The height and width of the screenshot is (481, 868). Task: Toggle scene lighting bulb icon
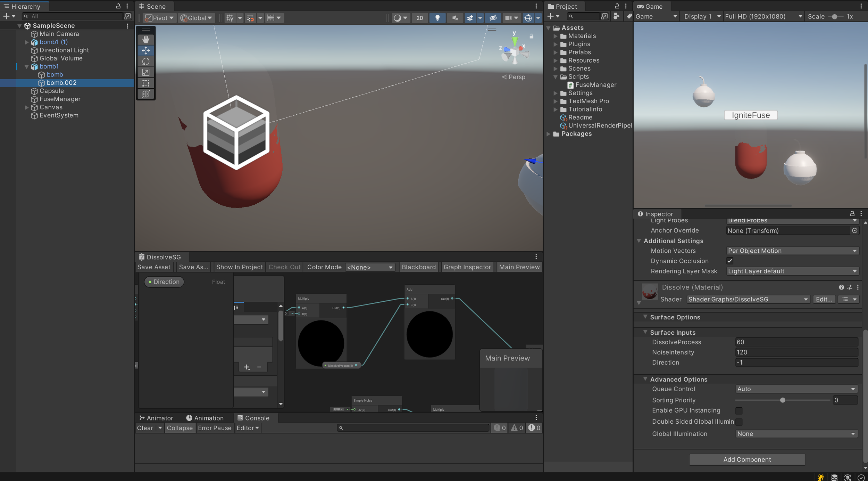[437, 18]
